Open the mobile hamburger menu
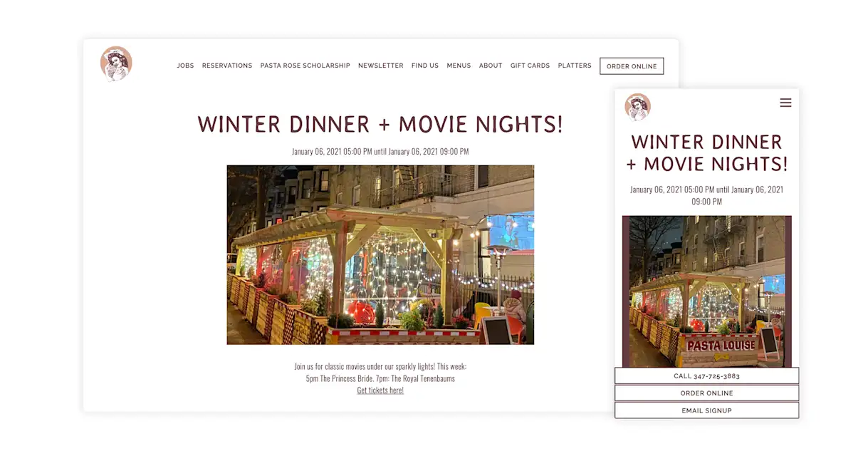This screenshot has width=868, height=451. (x=785, y=103)
